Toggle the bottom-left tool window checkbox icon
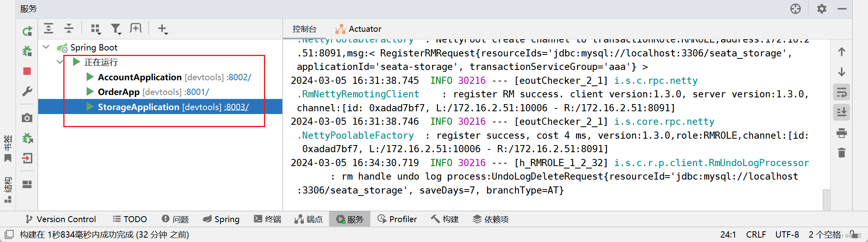Screen dimensions: 868x242 (x=9, y=234)
